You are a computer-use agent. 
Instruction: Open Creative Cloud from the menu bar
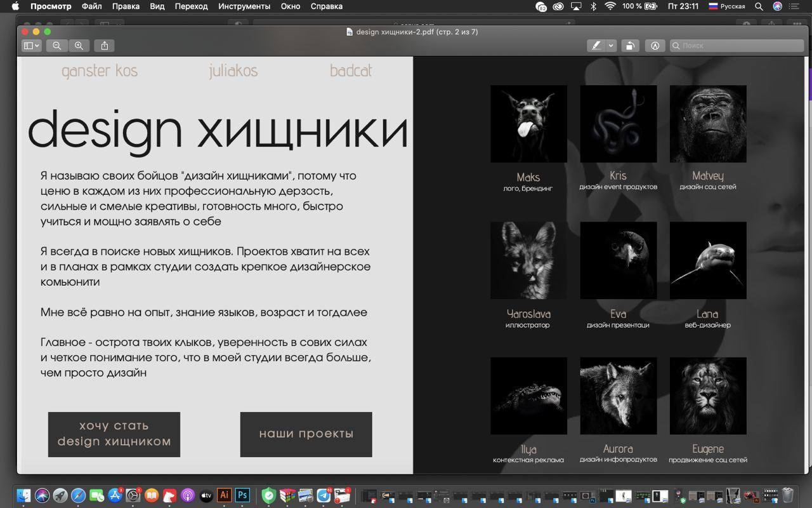558,6
